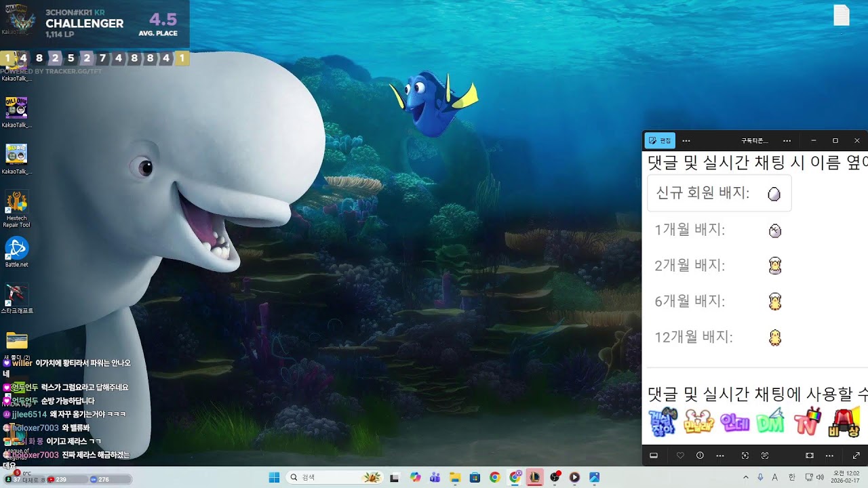Open the left bottom-bar ellipsis menu in Photos
Image resolution: width=868 pixels, height=488 pixels.
(x=719, y=455)
